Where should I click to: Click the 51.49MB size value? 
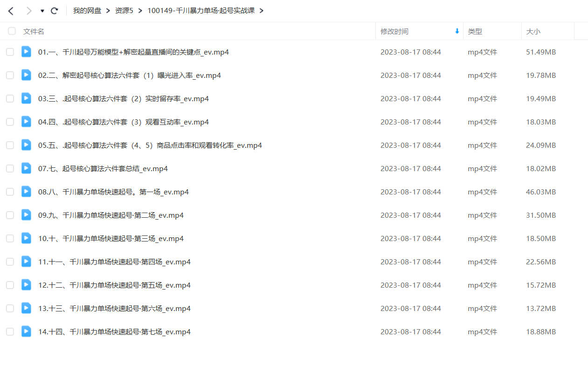[541, 52]
